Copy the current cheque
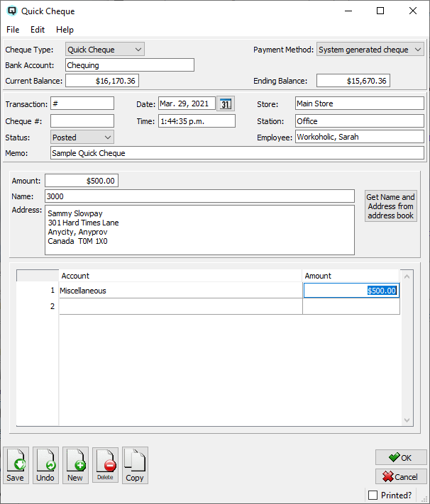Viewport: 430px width, 504px height. click(135, 465)
